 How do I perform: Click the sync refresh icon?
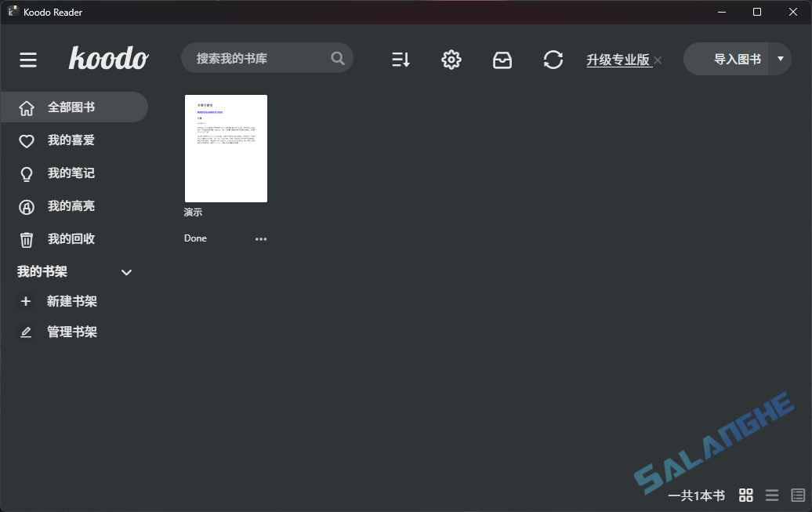(x=553, y=59)
